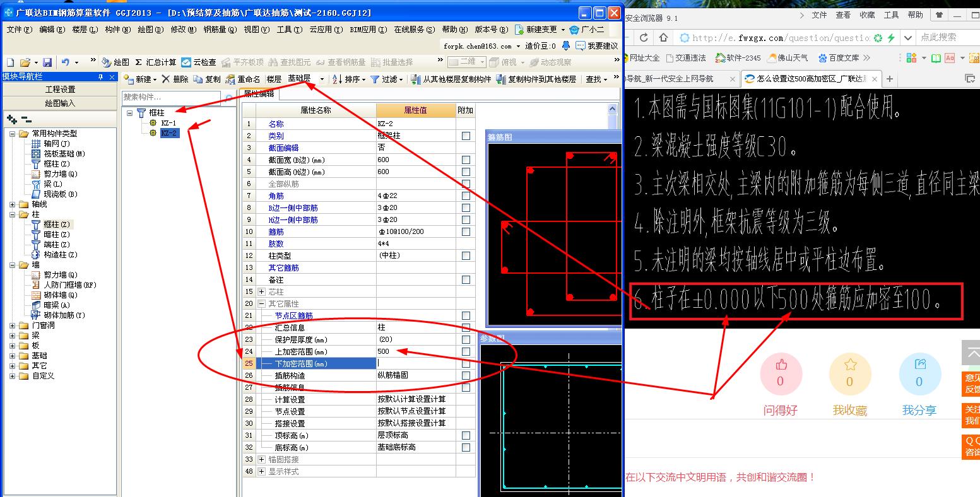Click 百度文库 bookmark in browser
The image size is (980, 497).
click(x=839, y=57)
